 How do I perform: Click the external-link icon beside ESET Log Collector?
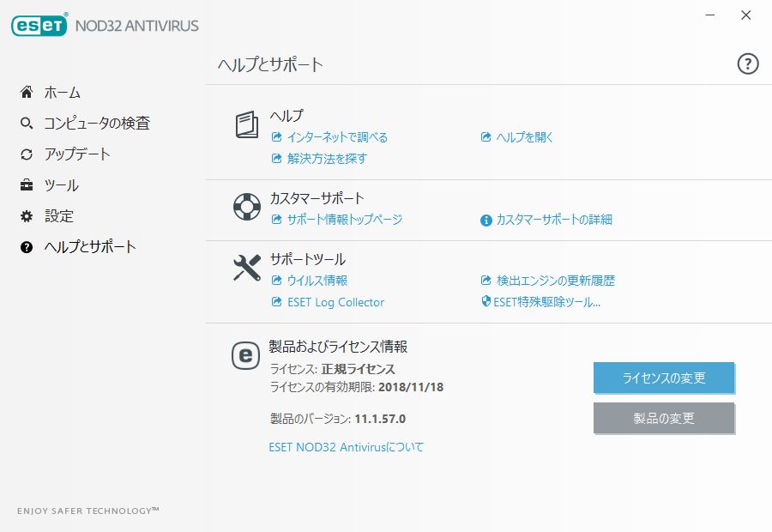click(277, 301)
